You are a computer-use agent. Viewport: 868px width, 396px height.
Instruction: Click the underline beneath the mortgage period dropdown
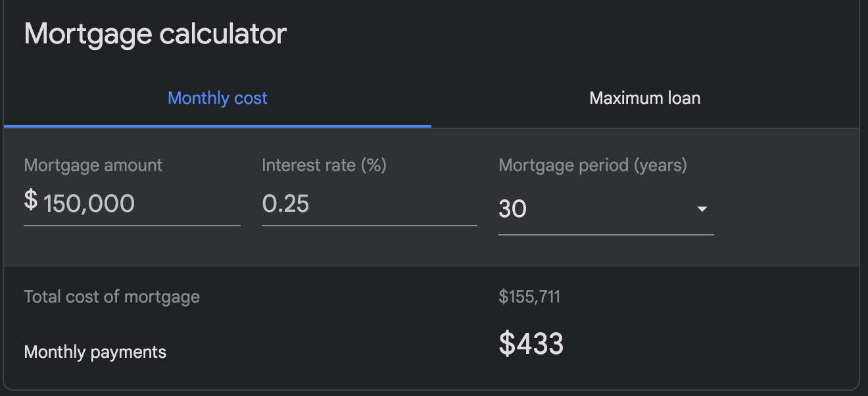point(606,234)
